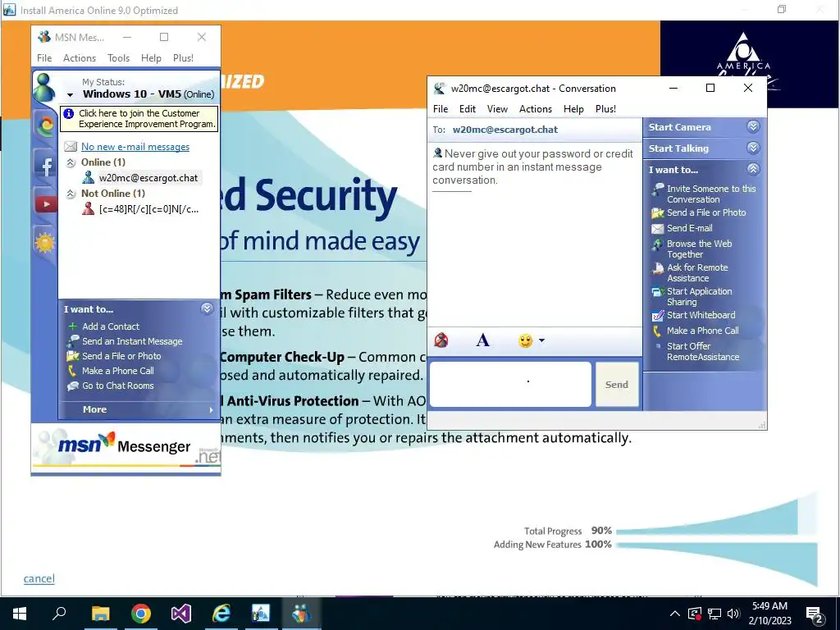The height and width of the screenshot is (630, 840).
Task: Click the smiley emoticon icon
Action: (525, 340)
